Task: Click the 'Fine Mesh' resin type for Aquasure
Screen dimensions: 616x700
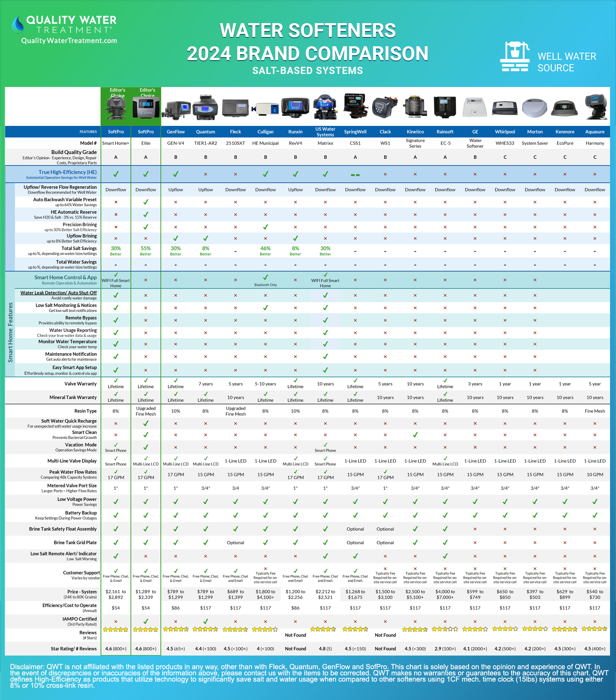Action: tap(595, 411)
